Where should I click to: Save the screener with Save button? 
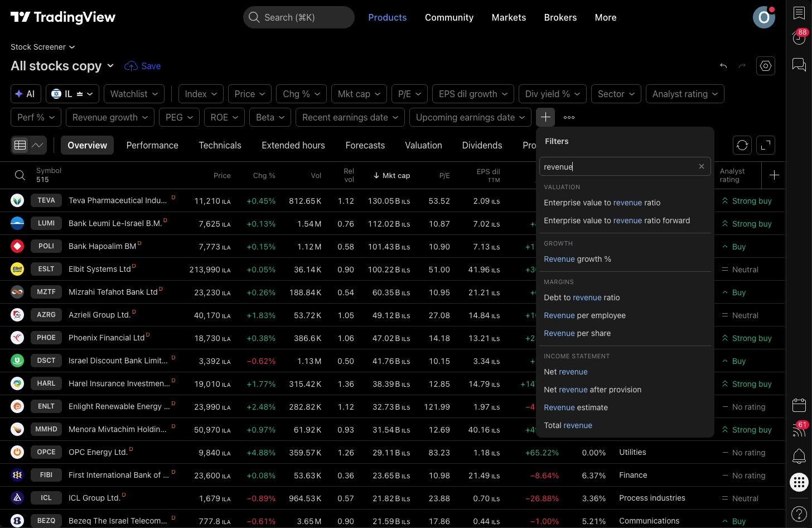point(143,66)
